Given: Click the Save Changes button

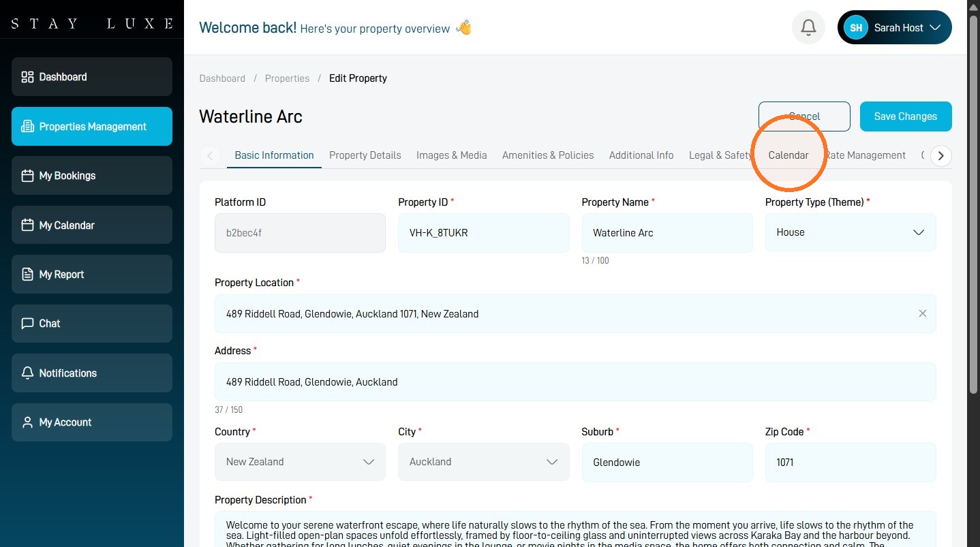Looking at the screenshot, I should coord(906,116).
